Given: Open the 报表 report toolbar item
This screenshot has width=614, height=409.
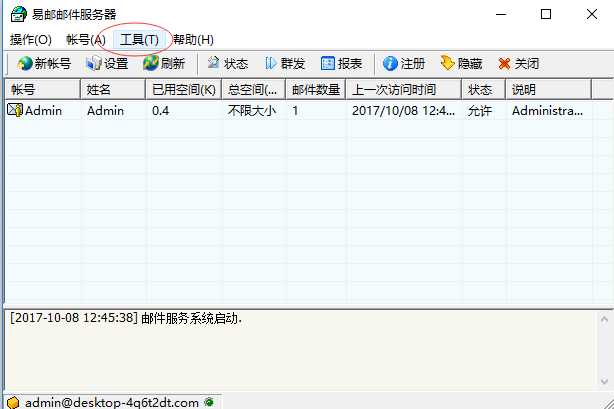Looking at the screenshot, I should pyautogui.click(x=341, y=63).
